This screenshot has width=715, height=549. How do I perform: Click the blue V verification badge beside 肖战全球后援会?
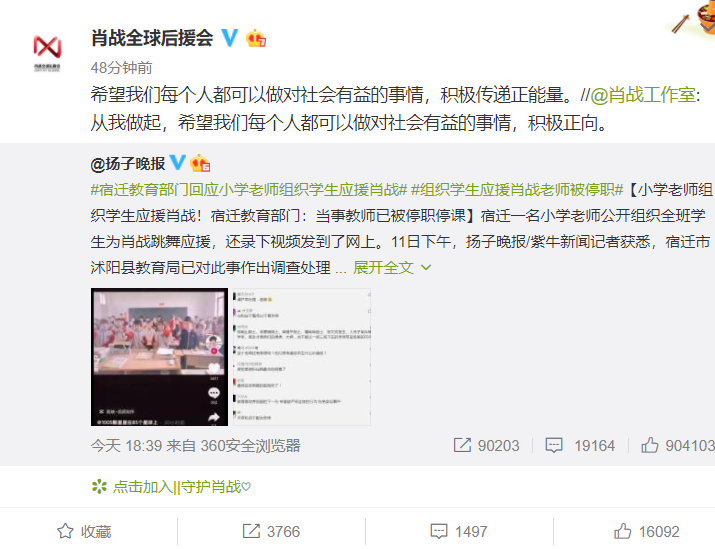229,38
